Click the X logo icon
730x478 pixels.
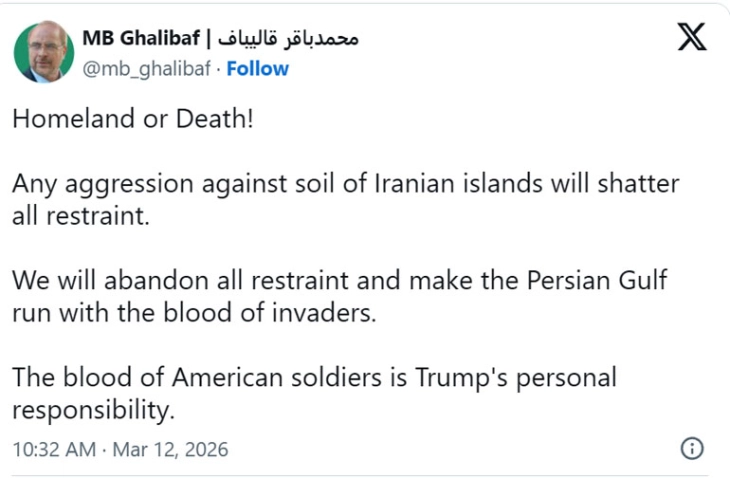(x=691, y=38)
